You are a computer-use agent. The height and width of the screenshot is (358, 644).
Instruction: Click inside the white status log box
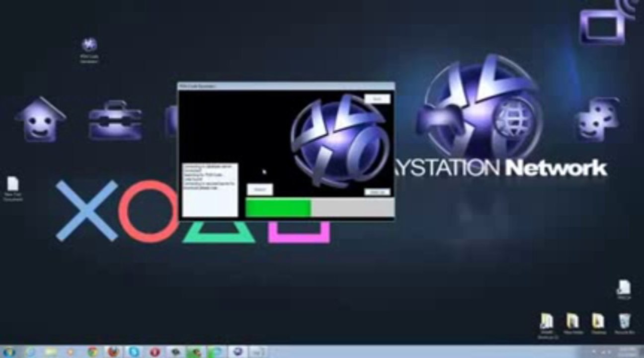210,190
